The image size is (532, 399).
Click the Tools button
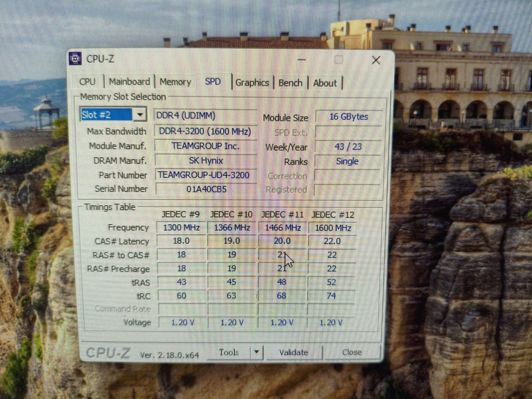tap(229, 352)
